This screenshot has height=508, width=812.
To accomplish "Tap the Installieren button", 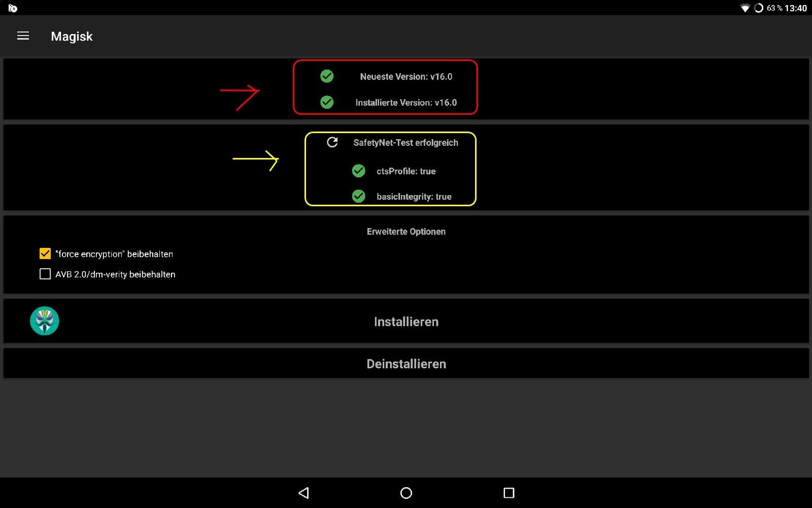I will (406, 321).
